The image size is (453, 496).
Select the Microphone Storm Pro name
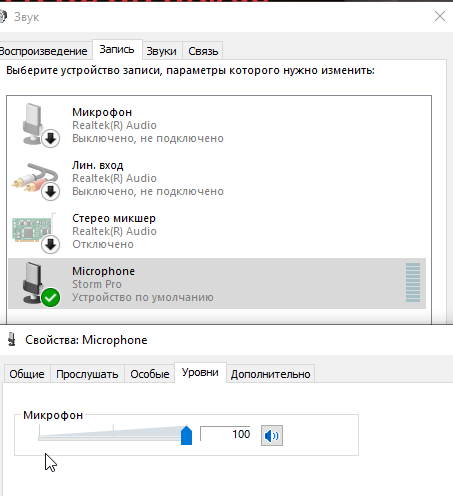pyautogui.click(x=103, y=271)
